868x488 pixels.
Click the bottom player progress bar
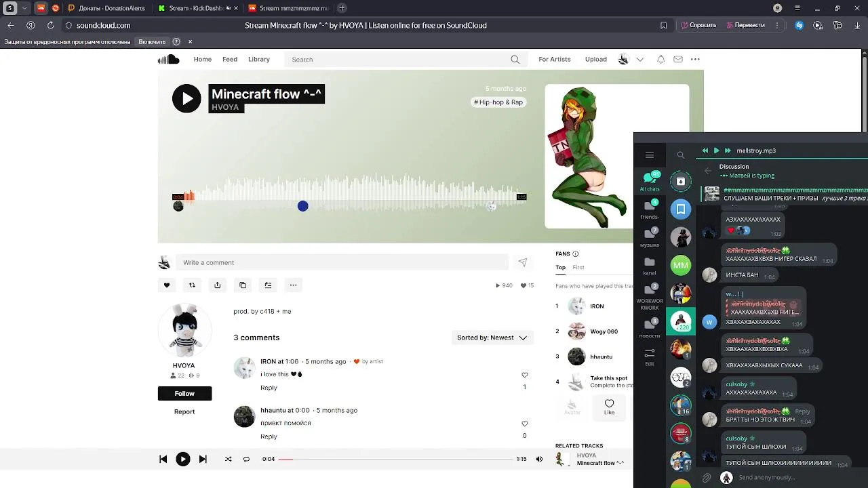pyautogui.click(x=395, y=459)
